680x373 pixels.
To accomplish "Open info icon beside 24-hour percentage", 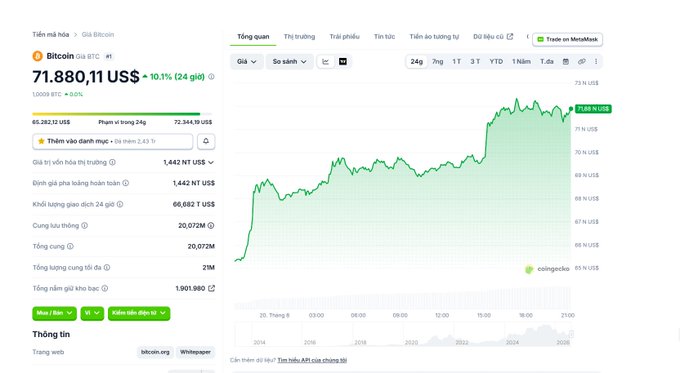I will tap(211, 77).
